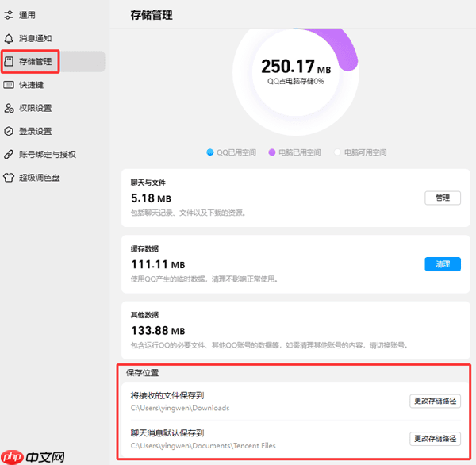Viewport: 476px width, 465px height.
Task: Click the 聊天与文件 card heading
Action: click(x=148, y=183)
